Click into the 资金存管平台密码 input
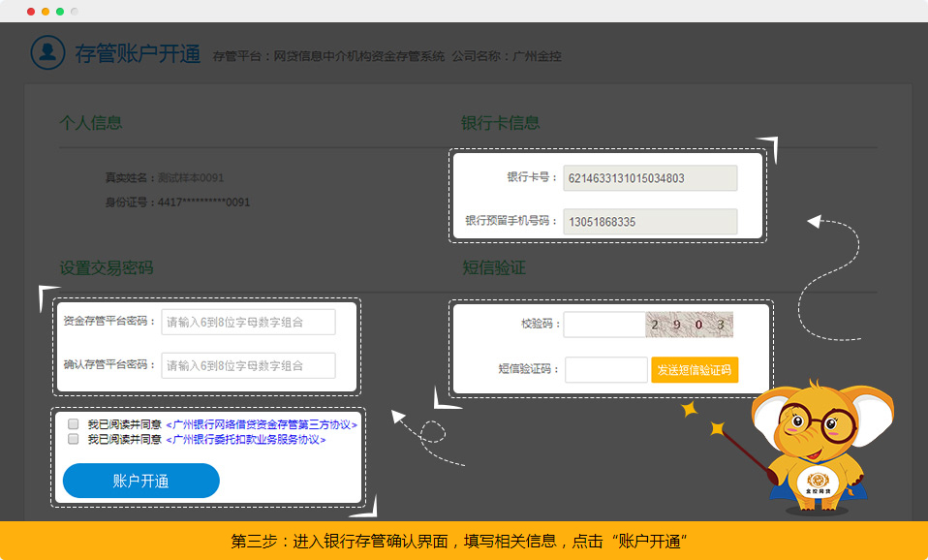The width and height of the screenshot is (928, 560). point(248,322)
